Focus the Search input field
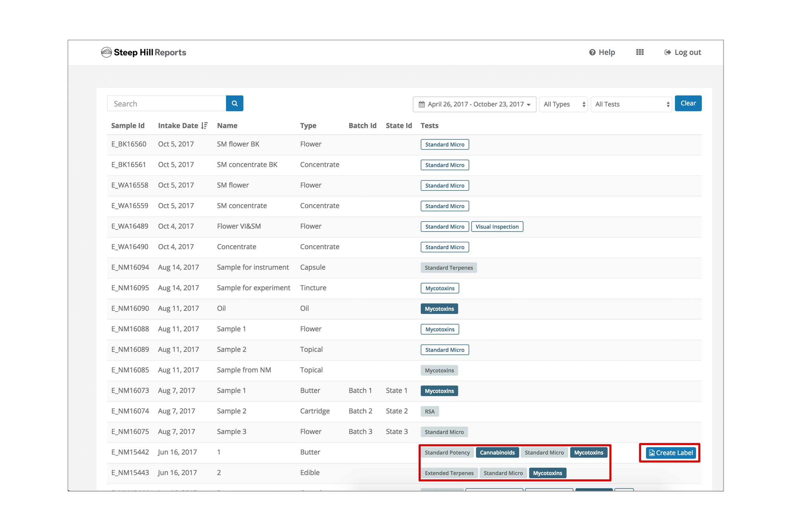The height and width of the screenshot is (518, 812). pyautogui.click(x=167, y=104)
